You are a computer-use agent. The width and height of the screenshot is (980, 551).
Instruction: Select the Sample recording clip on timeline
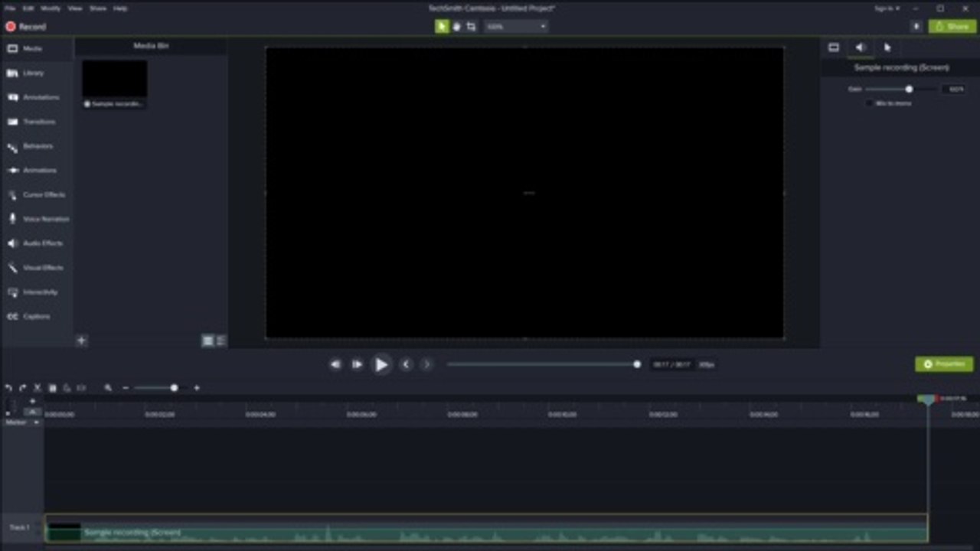[486, 528]
